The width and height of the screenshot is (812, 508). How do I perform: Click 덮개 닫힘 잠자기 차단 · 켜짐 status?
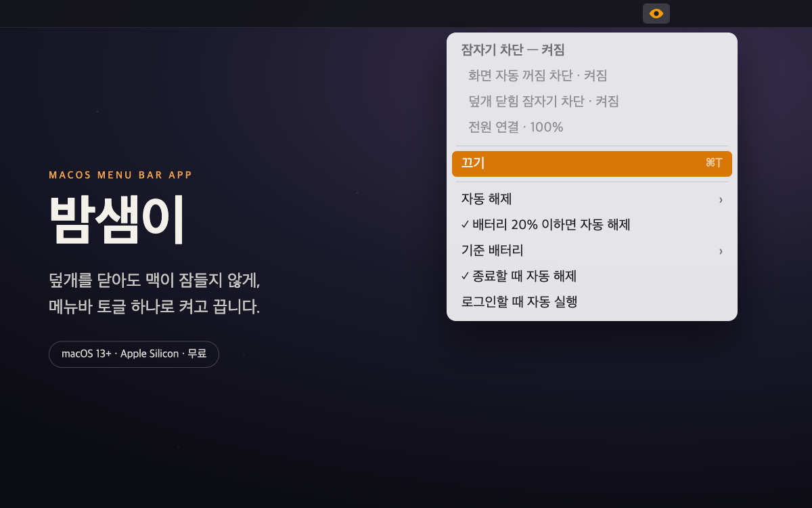pyautogui.click(x=543, y=102)
